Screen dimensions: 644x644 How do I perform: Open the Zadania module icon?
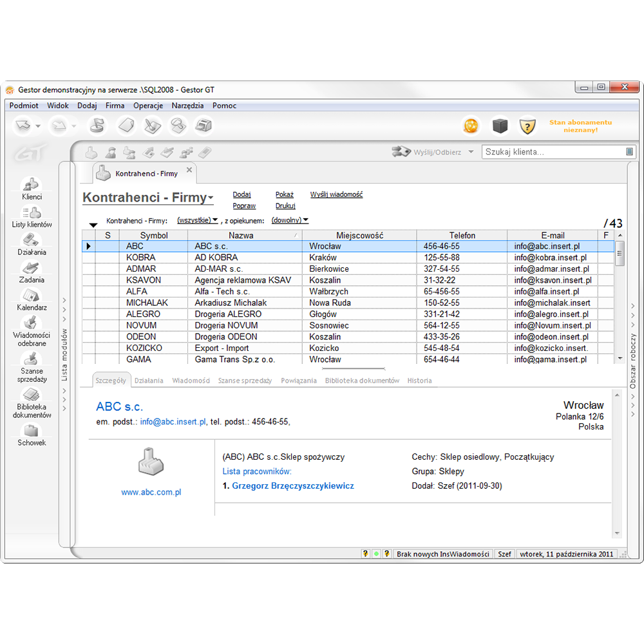click(x=32, y=269)
